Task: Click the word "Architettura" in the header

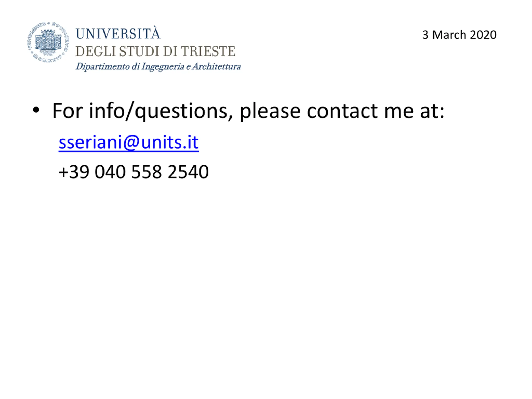Action: coord(217,66)
